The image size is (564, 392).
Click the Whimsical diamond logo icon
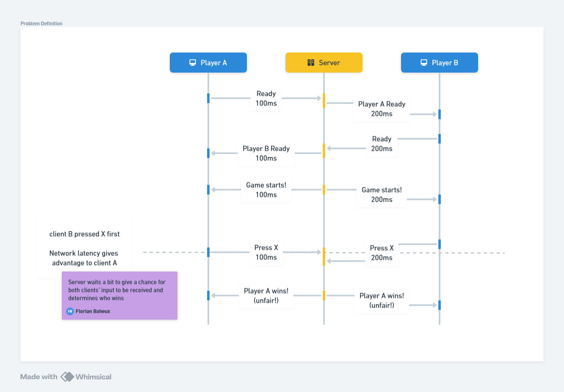(67, 377)
